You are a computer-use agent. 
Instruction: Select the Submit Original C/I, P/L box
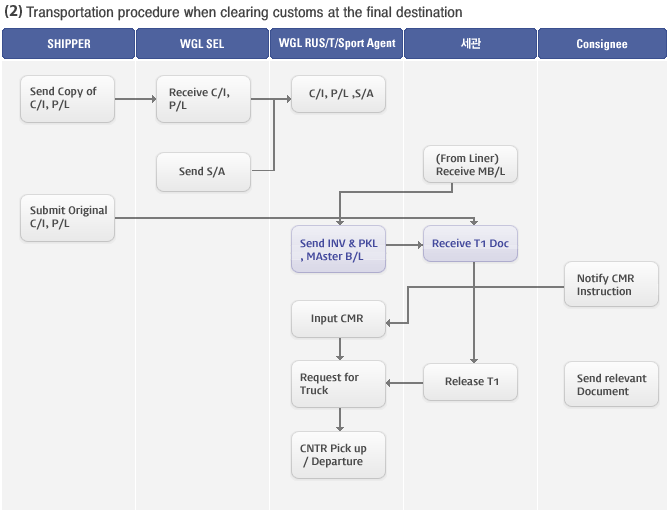click(x=68, y=218)
